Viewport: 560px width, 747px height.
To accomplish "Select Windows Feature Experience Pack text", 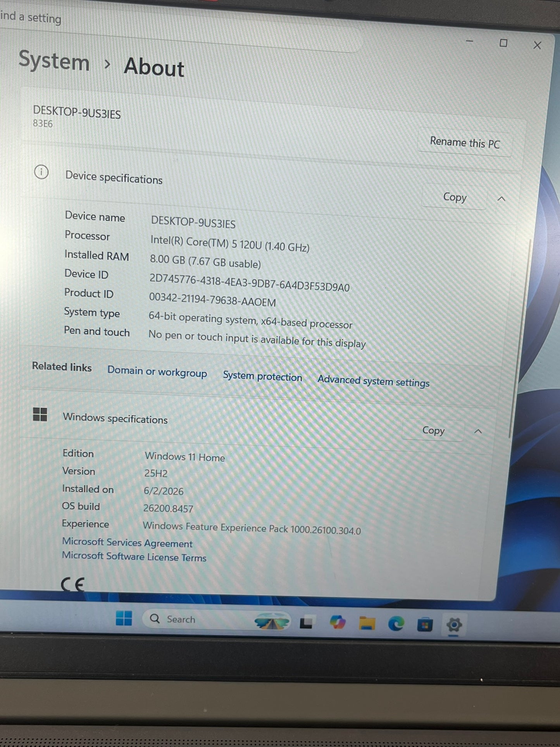I will pyautogui.click(x=252, y=528).
